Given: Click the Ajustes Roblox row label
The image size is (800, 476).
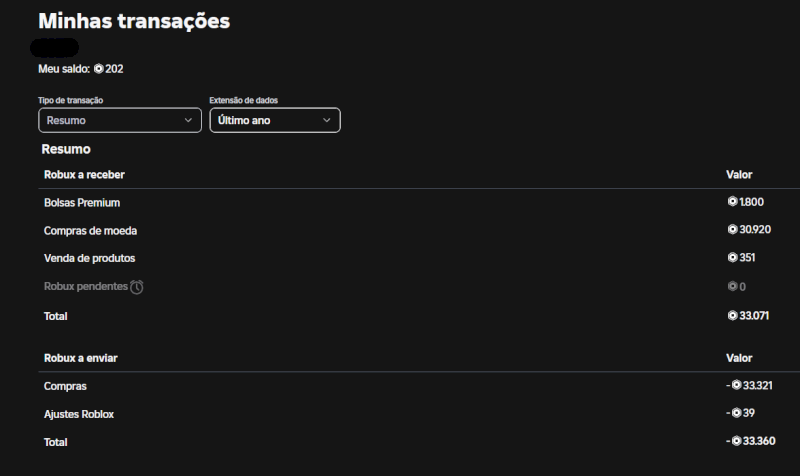Looking at the screenshot, I should click(80, 413).
